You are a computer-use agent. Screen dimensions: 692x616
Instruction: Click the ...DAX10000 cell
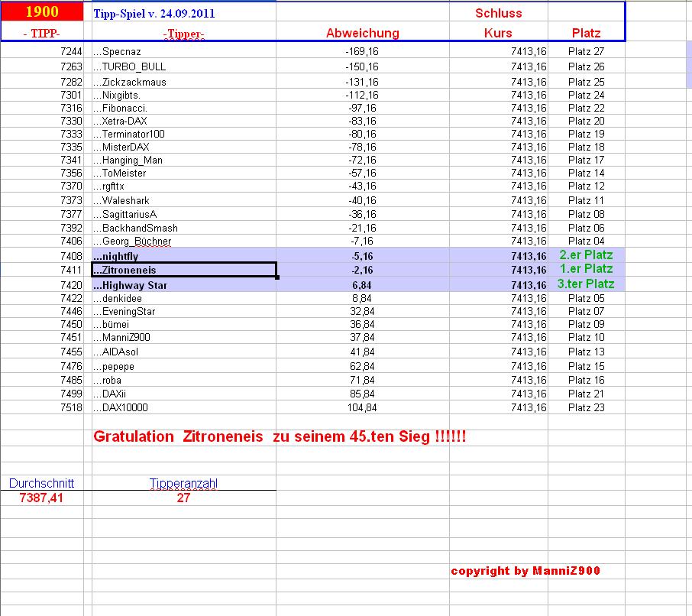183,407
